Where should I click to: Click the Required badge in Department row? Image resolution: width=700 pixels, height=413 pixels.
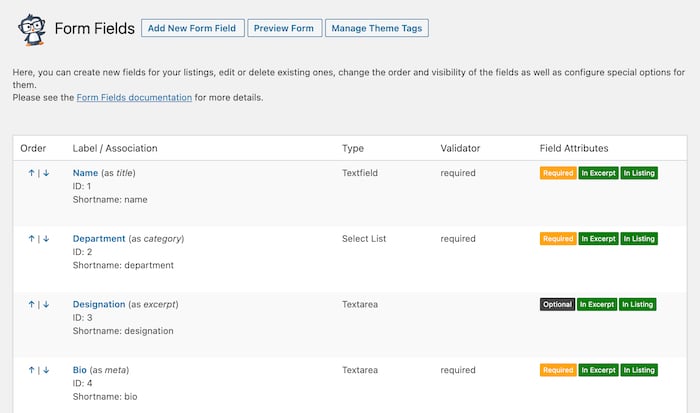pos(558,239)
